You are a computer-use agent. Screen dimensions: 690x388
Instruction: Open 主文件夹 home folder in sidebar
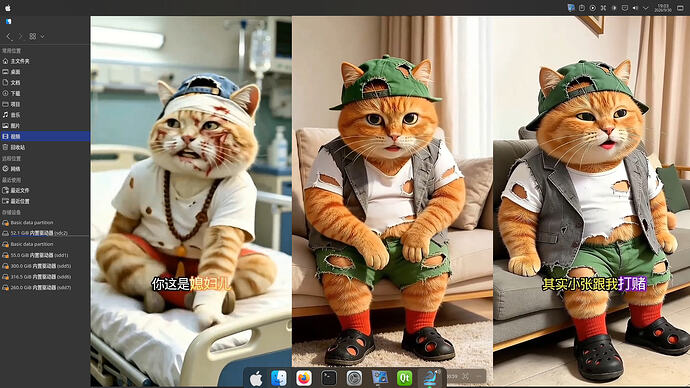[x=45, y=61]
